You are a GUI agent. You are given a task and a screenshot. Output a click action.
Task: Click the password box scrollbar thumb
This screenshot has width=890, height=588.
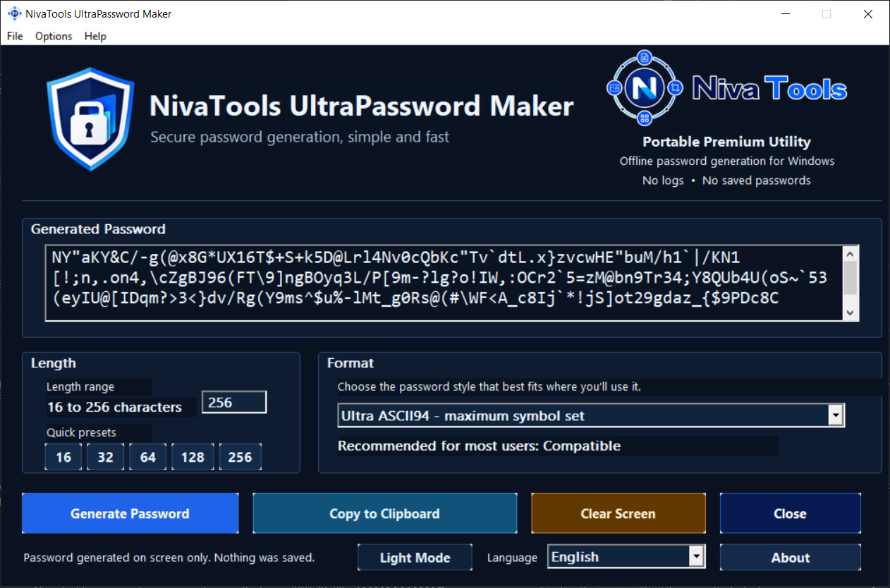coord(851,278)
